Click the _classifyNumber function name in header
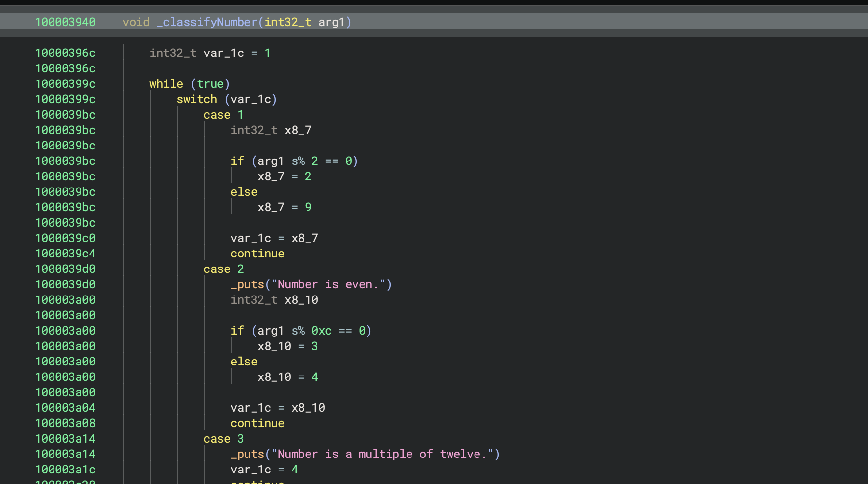Image resolution: width=868 pixels, height=484 pixels. coord(207,22)
